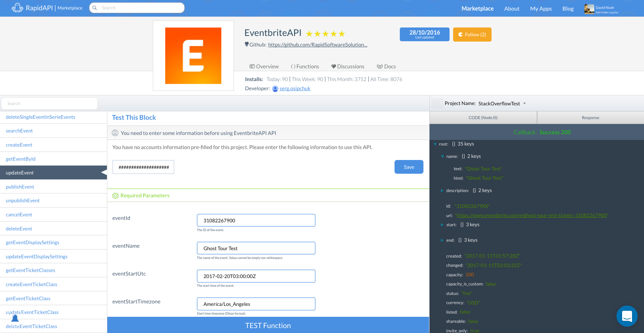Click the user icon in the info notice bar
Screen dimensions: 644x333
(115, 133)
